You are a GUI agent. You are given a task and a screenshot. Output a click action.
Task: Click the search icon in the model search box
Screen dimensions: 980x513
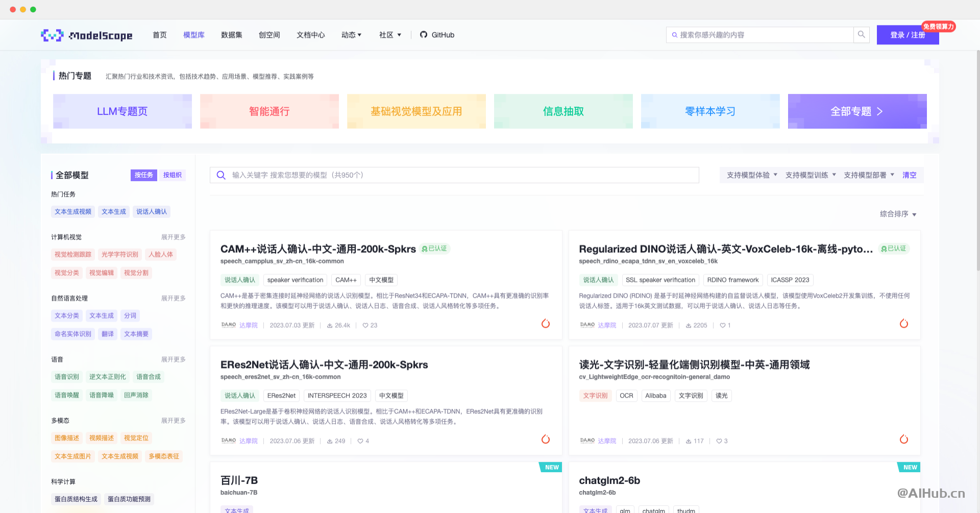pos(221,175)
